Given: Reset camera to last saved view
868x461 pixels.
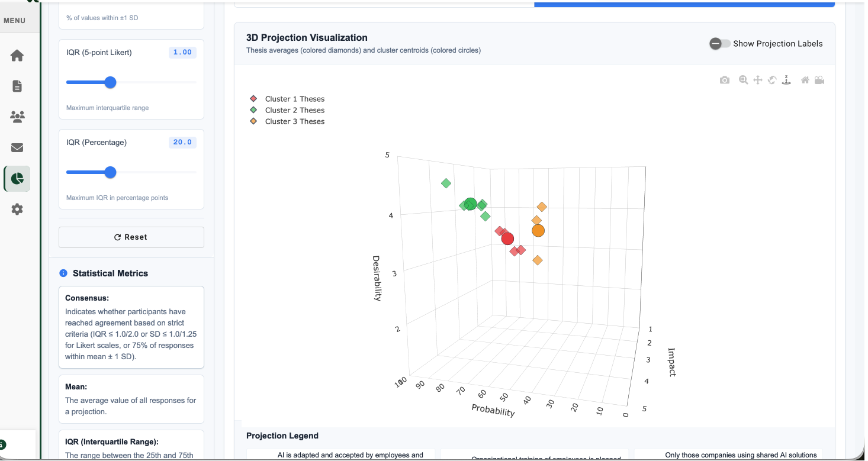Looking at the screenshot, I should [x=819, y=80].
